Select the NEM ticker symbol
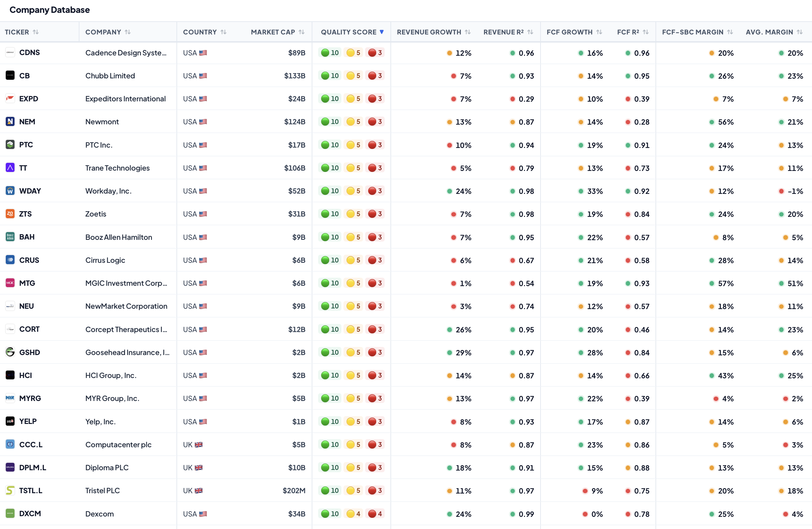812x529 pixels. coord(27,122)
